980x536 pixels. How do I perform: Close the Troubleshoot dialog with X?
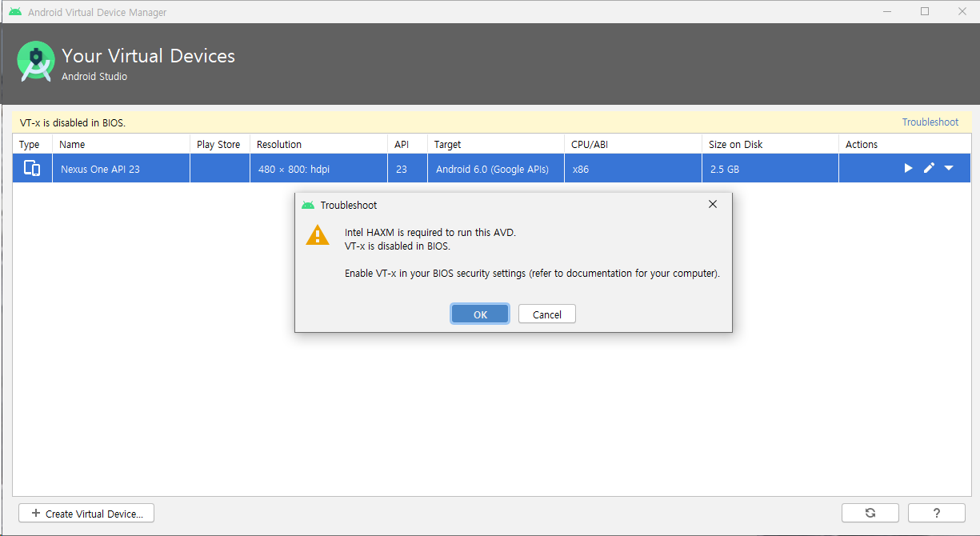tap(713, 205)
